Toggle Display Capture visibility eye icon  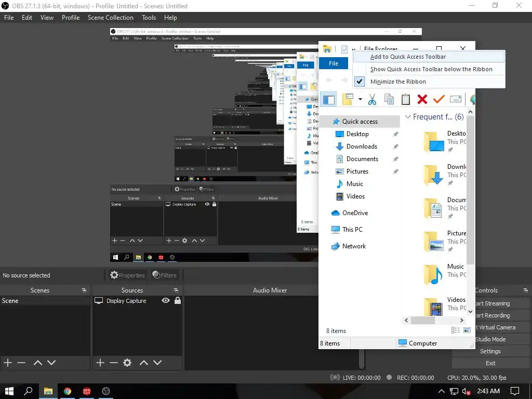coord(166,301)
